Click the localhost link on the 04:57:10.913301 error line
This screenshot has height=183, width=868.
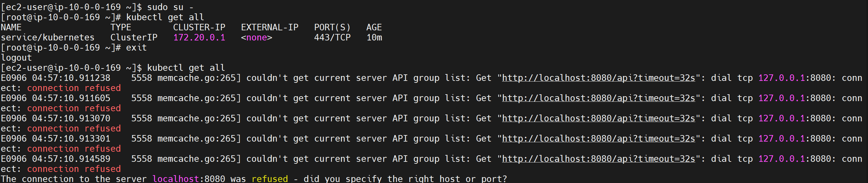tap(598, 139)
